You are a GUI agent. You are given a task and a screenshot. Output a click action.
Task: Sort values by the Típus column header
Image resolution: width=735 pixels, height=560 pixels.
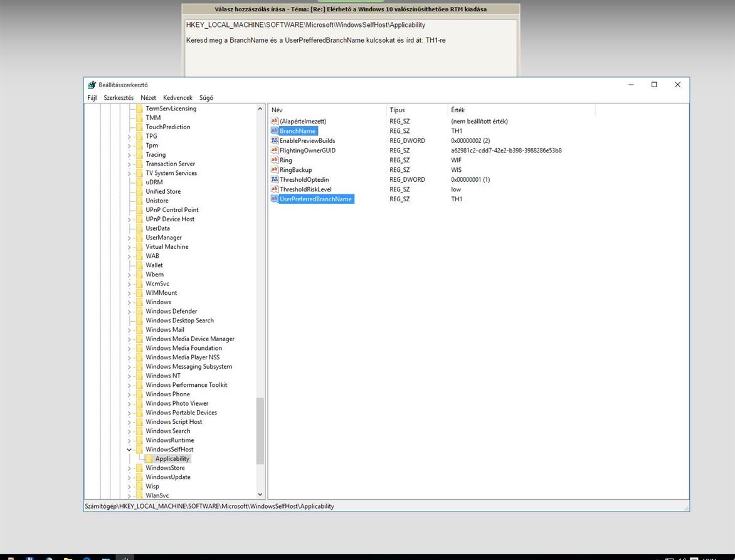click(417, 110)
